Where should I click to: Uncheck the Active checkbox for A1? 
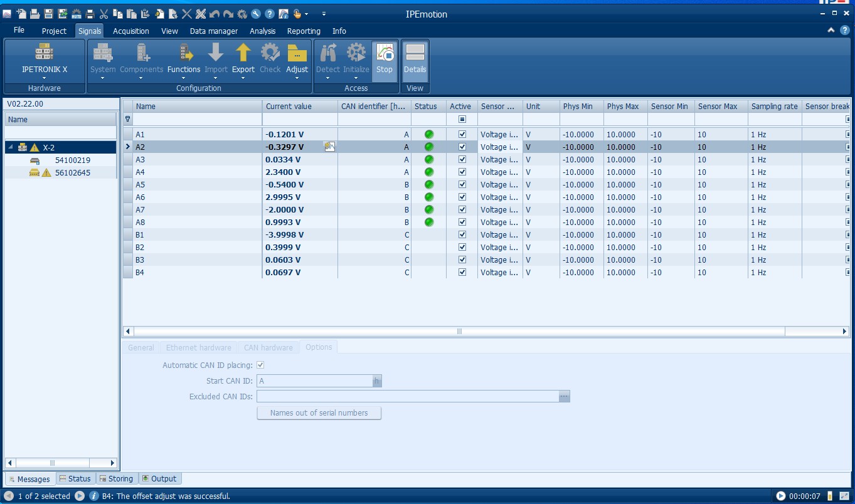point(462,134)
